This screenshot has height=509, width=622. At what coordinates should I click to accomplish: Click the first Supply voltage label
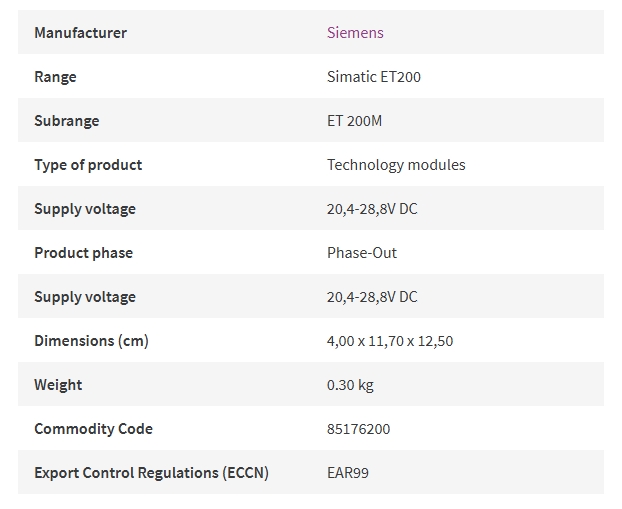pyautogui.click(x=85, y=209)
